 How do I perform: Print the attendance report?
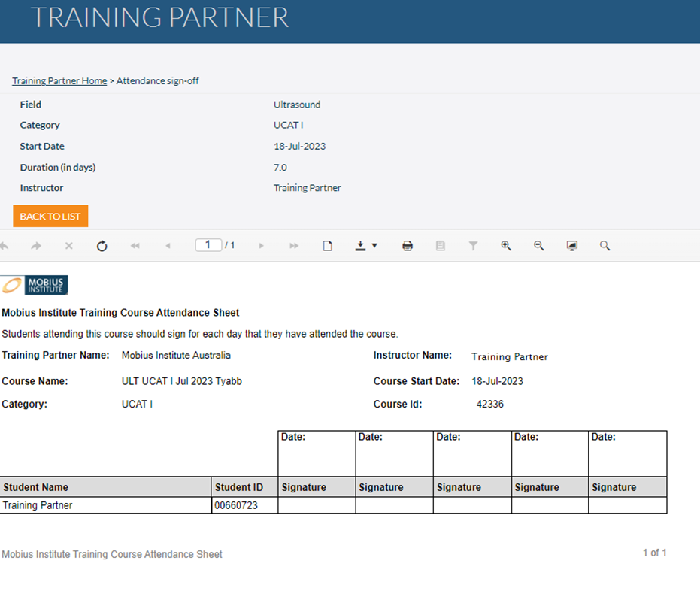click(407, 245)
